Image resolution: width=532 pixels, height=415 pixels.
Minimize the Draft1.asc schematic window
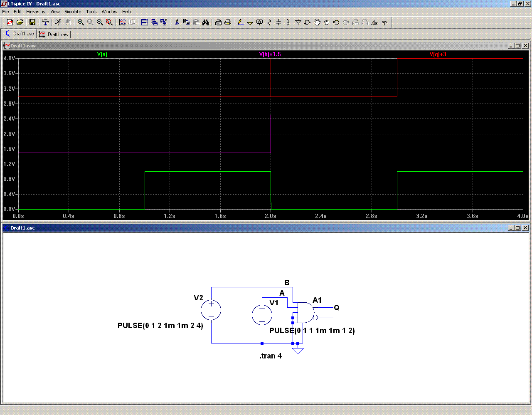[x=511, y=228]
